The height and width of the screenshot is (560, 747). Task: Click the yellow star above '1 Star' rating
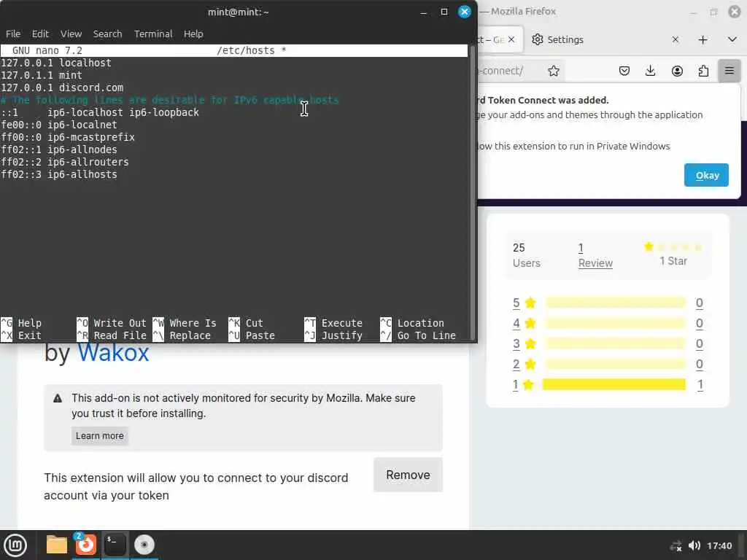(649, 246)
